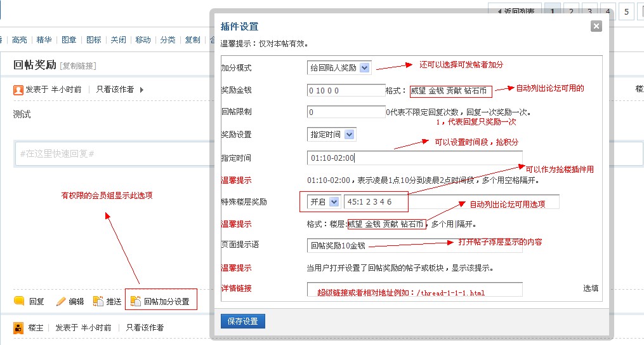The width and height of the screenshot is (644, 345).
Task: Go to page 3 in pagination
Action: click(589, 11)
